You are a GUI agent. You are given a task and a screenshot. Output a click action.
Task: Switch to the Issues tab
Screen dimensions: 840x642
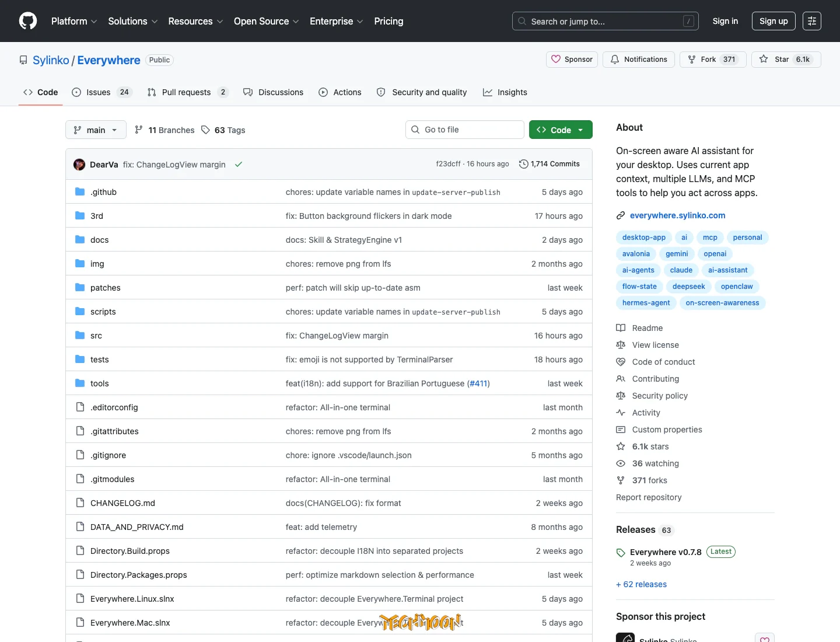[x=102, y=92]
